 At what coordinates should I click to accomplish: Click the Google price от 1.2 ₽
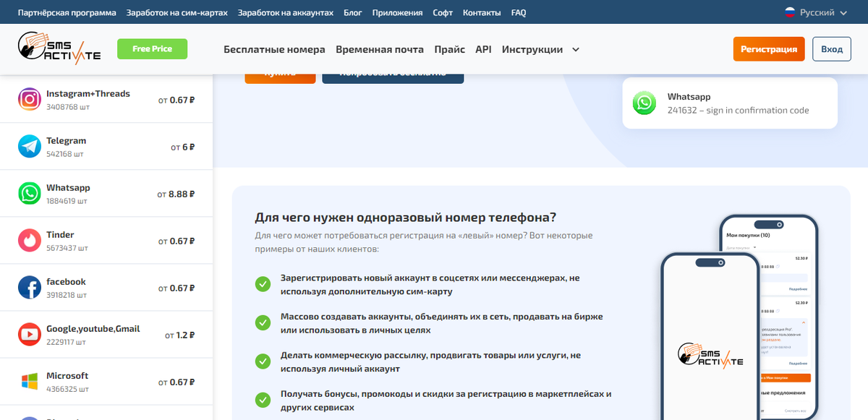pyautogui.click(x=180, y=335)
